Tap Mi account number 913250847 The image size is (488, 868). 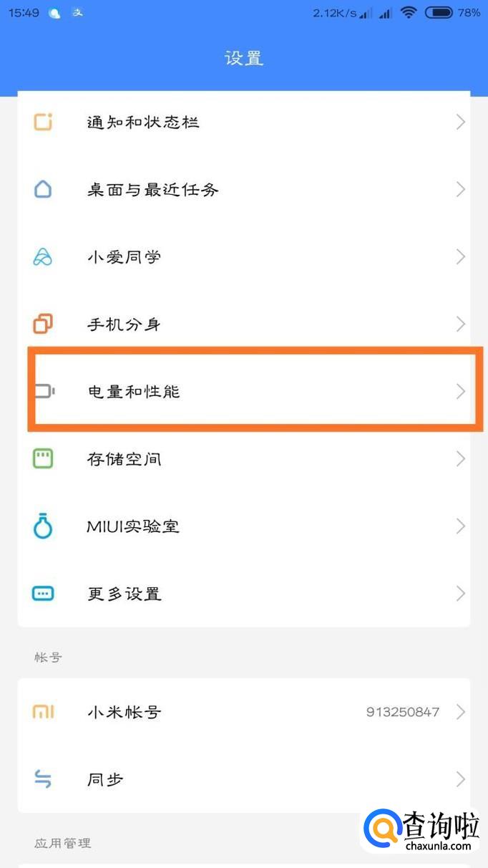click(x=402, y=712)
